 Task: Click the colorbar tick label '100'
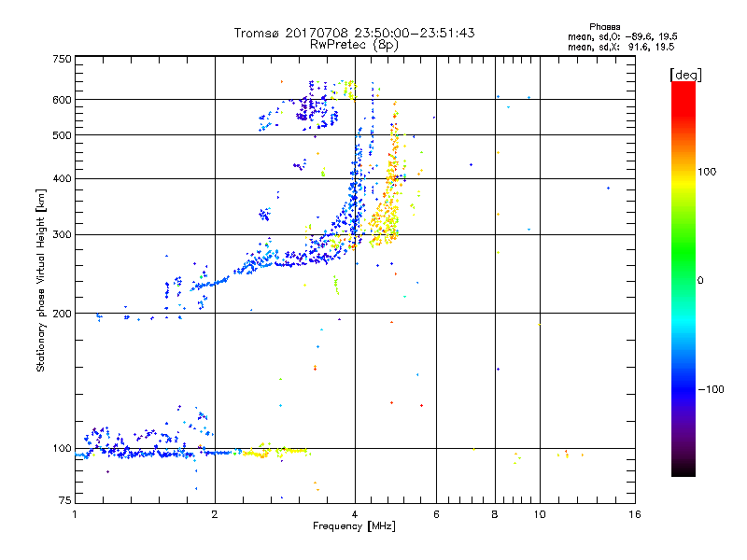(707, 172)
